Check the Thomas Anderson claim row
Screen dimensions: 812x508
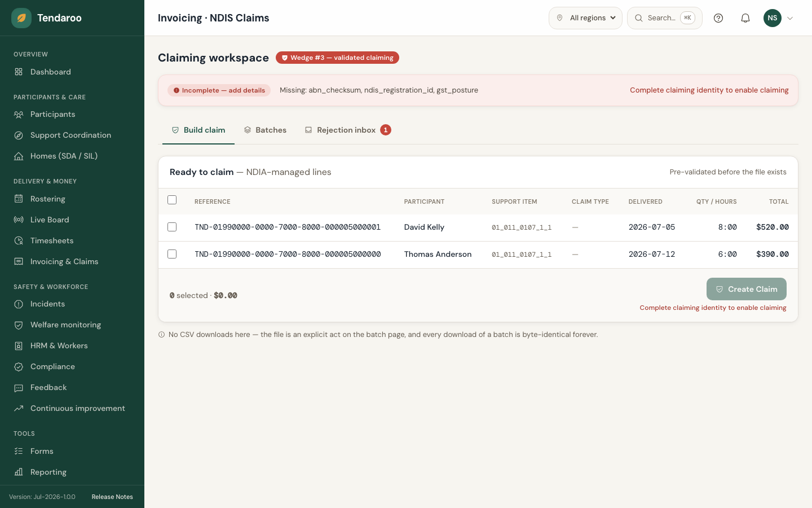pos(172,254)
